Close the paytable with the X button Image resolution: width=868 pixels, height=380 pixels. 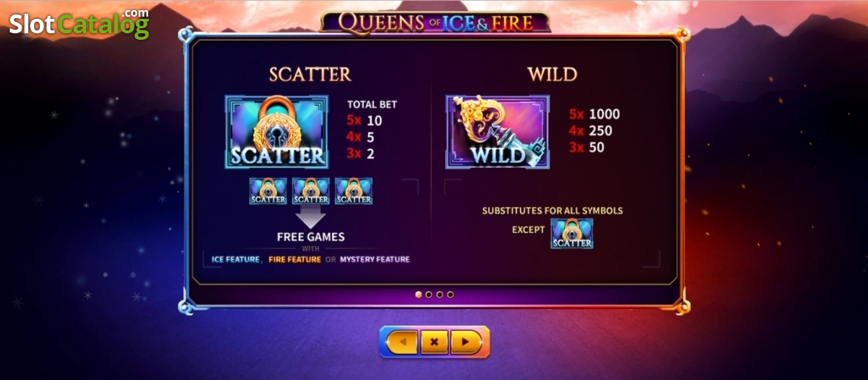pyautogui.click(x=434, y=342)
